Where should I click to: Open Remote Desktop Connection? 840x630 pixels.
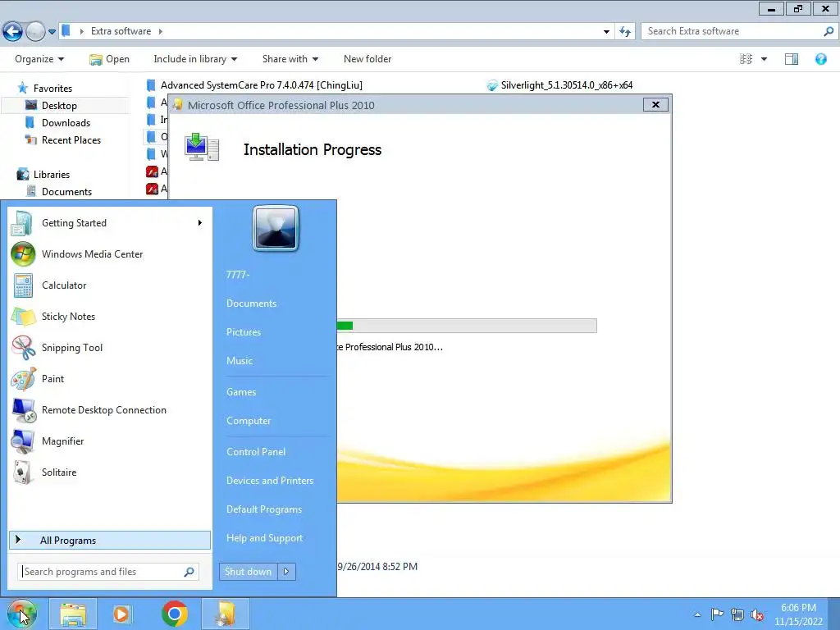coord(110,410)
